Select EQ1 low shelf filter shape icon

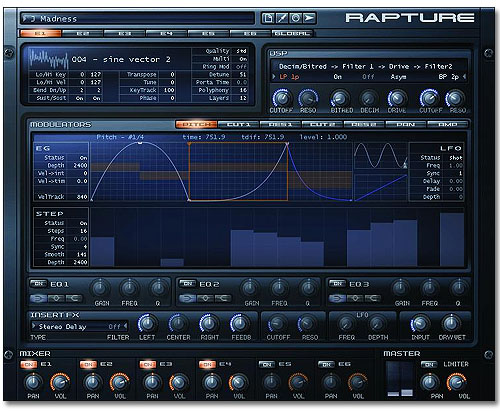(38, 298)
